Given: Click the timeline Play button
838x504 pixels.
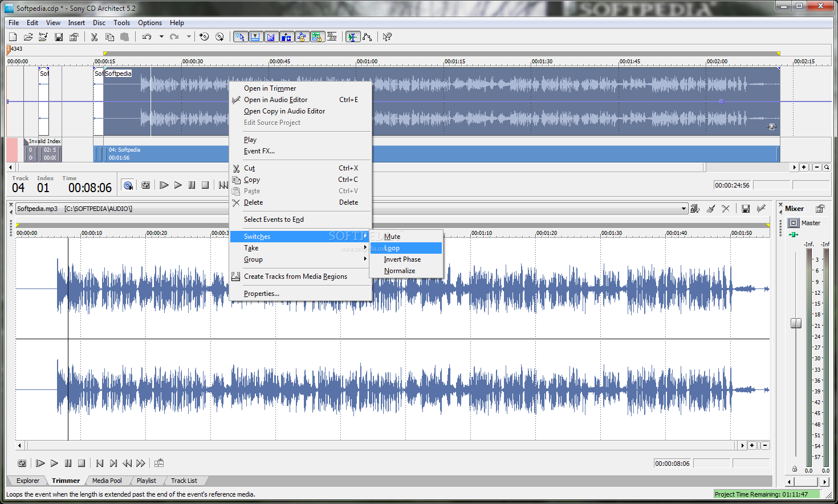Looking at the screenshot, I should pyautogui.click(x=178, y=185).
